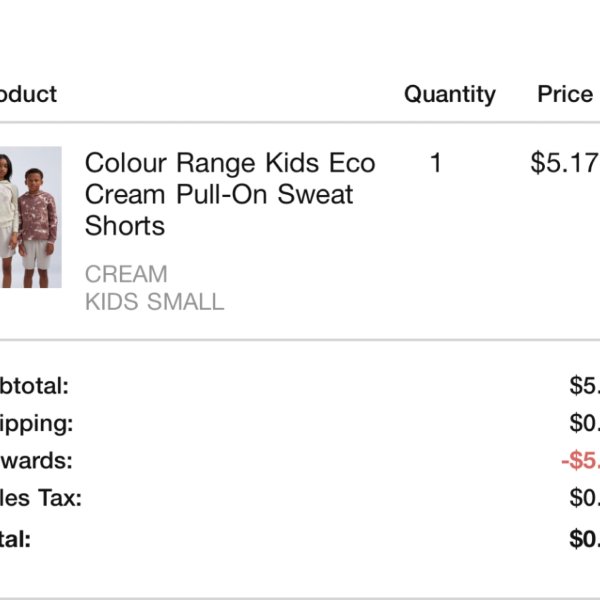Viewport: 600px width, 600px height.
Task: Click the Sales Tax amount value
Action: pyautogui.click(x=585, y=497)
